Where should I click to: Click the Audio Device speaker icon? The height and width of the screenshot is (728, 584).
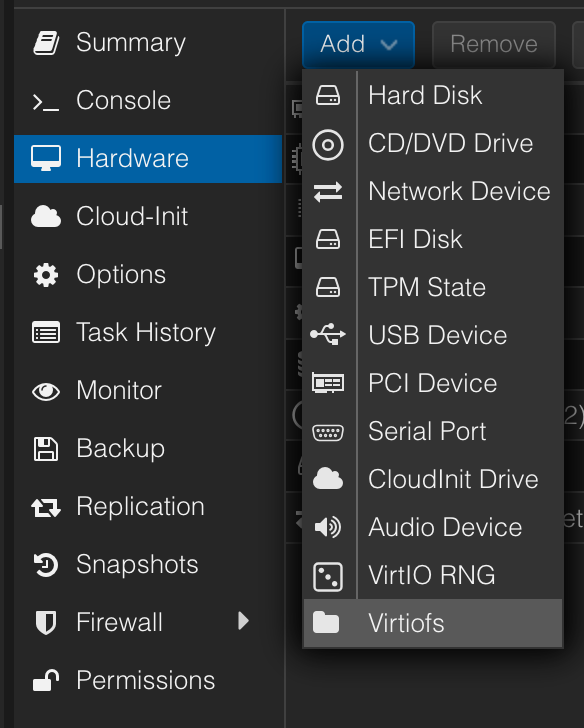coord(328,527)
